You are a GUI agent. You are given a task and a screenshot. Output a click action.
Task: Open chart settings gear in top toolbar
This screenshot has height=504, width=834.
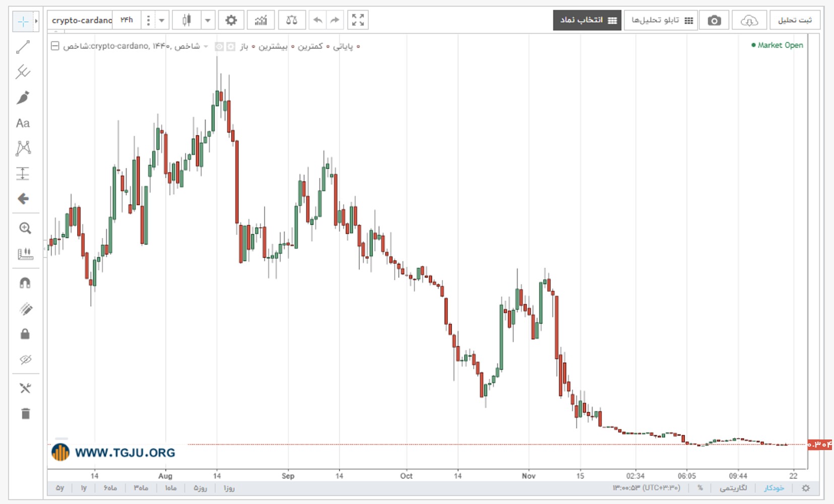coord(231,20)
